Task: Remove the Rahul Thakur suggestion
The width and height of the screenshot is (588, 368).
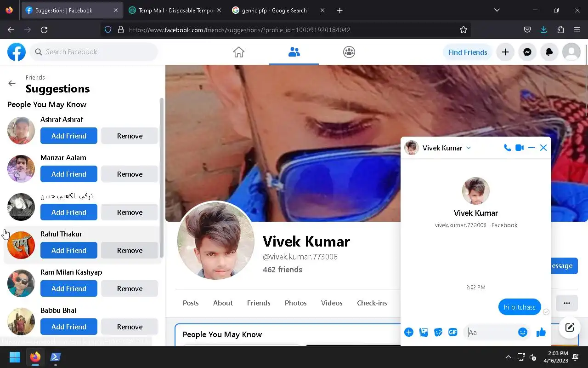Action: click(x=130, y=250)
